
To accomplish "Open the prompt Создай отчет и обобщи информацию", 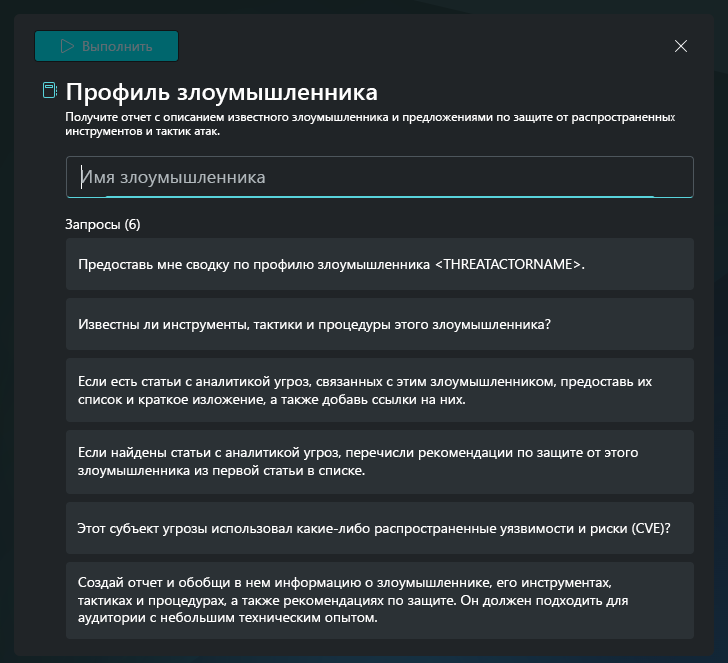I will click(380, 600).
